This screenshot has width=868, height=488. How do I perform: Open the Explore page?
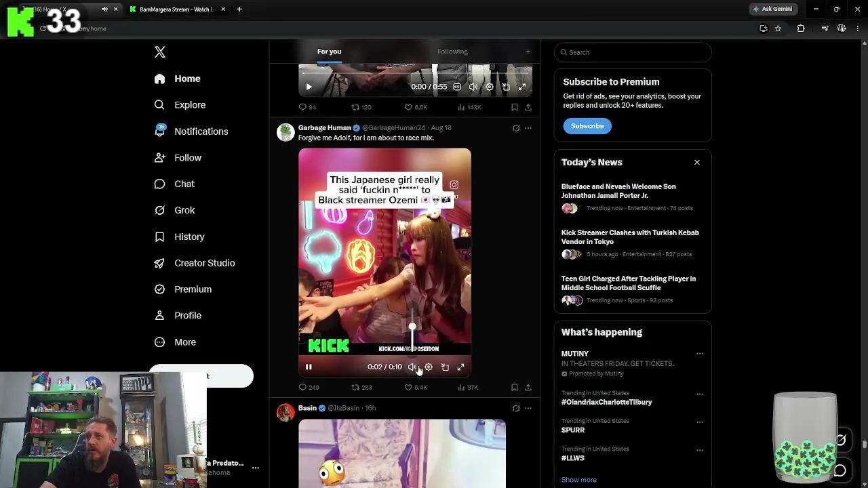click(x=180, y=105)
